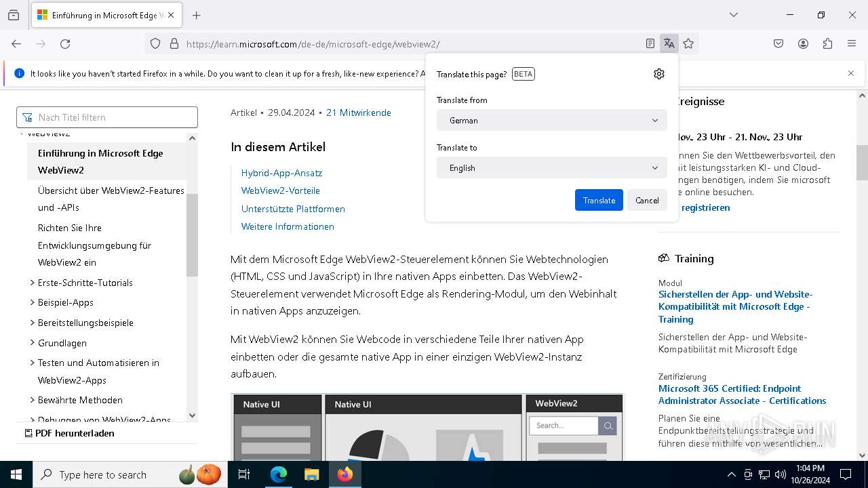Click PDF herunterladen button
Screen dimensions: 868x488
point(69,433)
